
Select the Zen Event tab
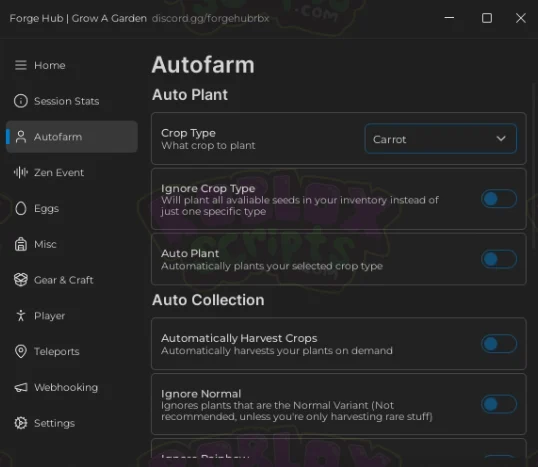(72, 172)
